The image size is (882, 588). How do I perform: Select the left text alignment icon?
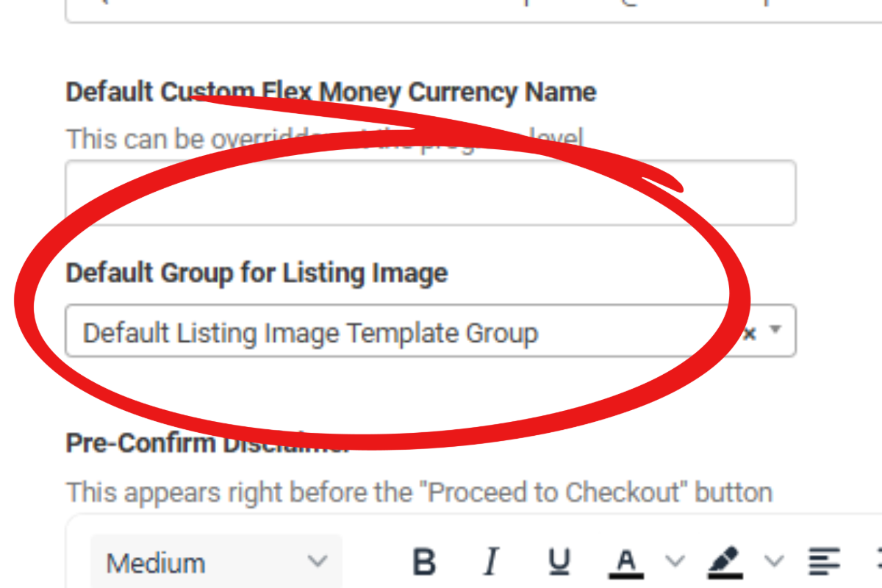click(x=824, y=562)
